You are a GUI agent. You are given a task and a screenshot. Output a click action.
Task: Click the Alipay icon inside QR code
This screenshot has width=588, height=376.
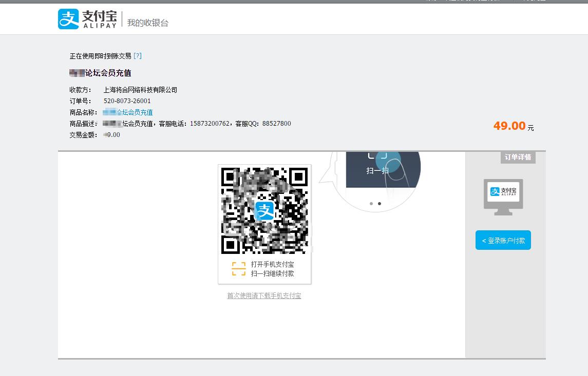pyautogui.click(x=264, y=211)
